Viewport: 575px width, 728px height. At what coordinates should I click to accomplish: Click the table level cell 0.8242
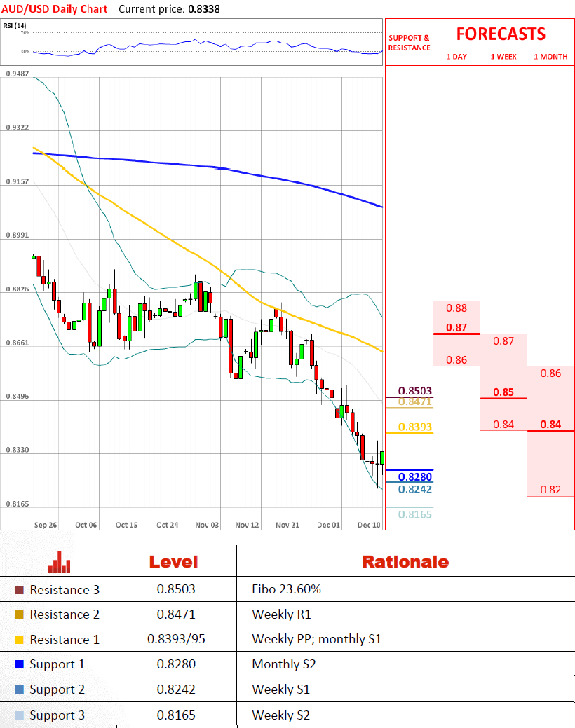pos(176,689)
